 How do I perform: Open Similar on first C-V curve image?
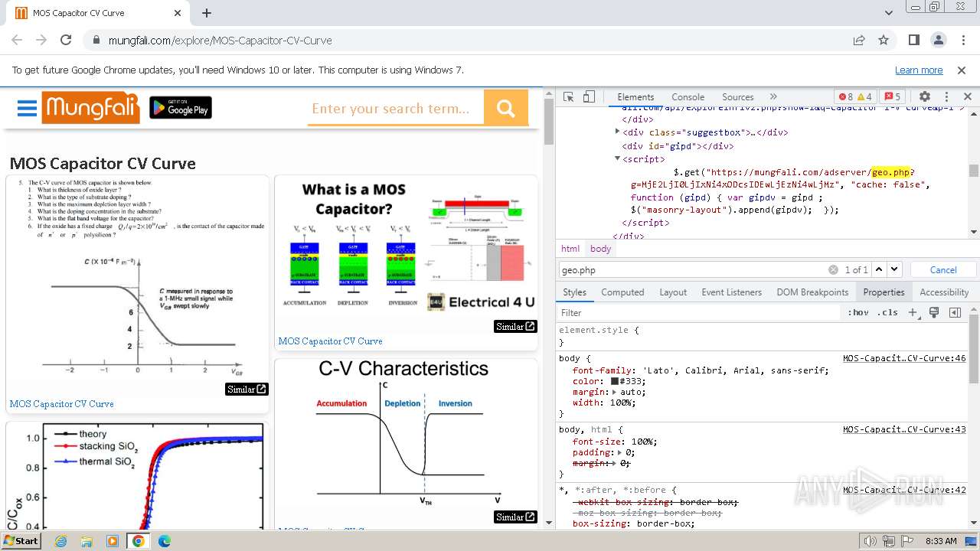[x=247, y=389]
